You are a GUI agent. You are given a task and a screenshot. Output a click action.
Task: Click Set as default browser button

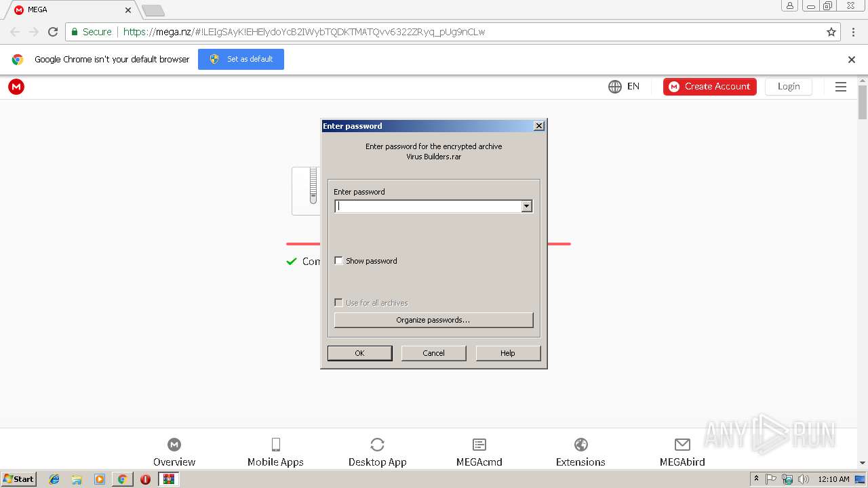pos(241,59)
